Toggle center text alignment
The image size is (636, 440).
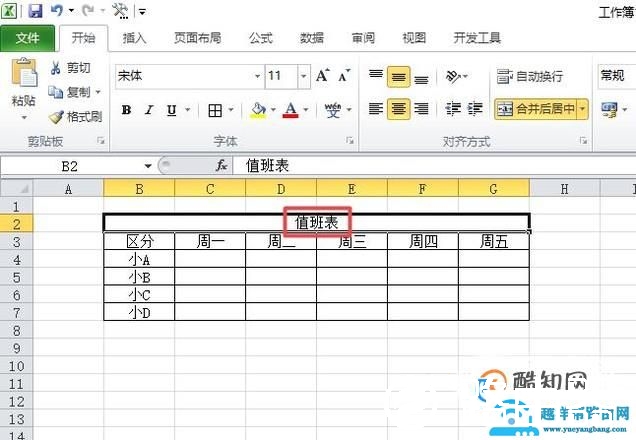398,109
